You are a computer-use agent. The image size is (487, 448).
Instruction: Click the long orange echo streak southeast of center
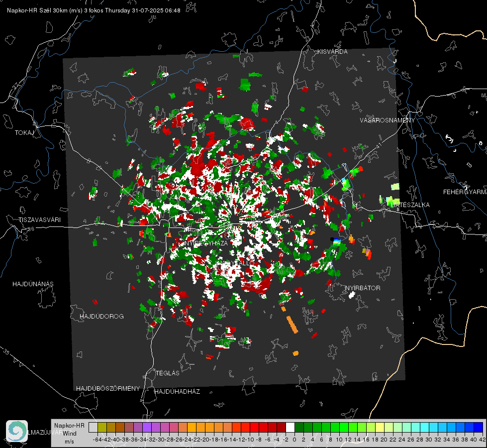[292, 324]
